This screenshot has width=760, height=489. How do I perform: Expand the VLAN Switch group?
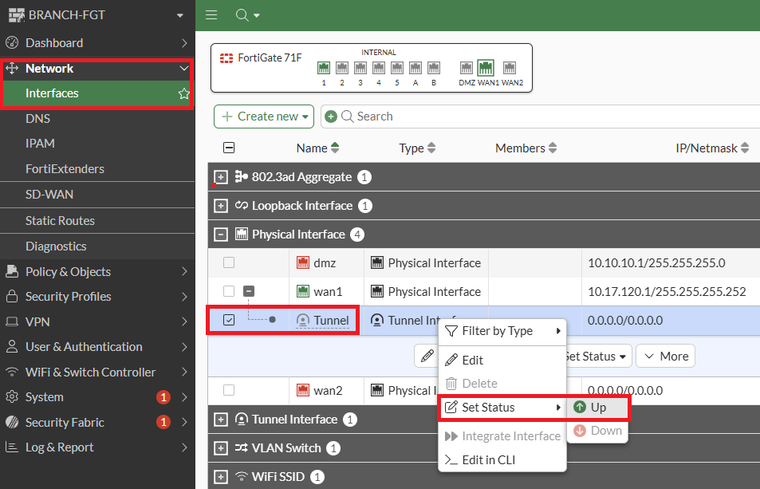[x=221, y=448]
